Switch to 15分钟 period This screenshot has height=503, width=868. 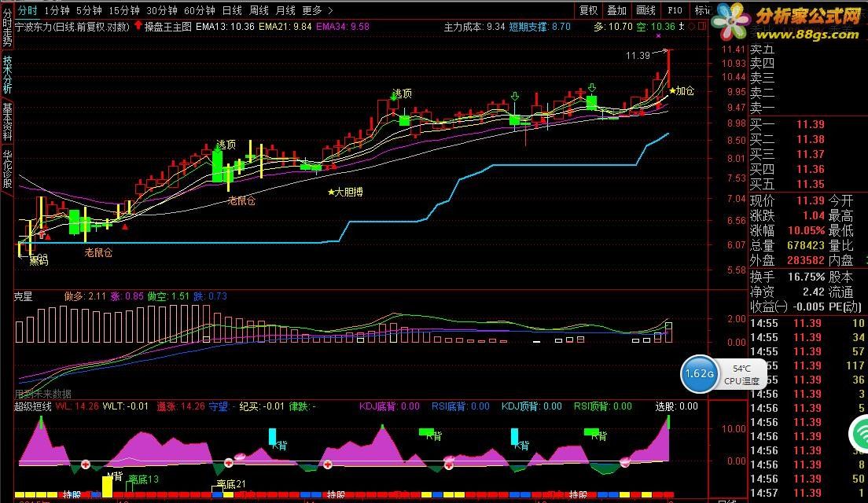tap(124, 10)
